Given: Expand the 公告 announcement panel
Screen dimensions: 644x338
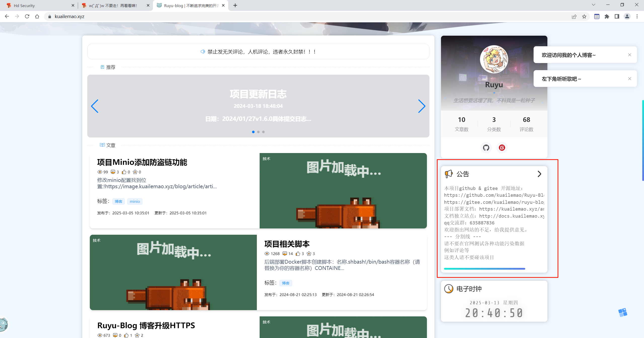Looking at the screenshot, I should 539,174.
